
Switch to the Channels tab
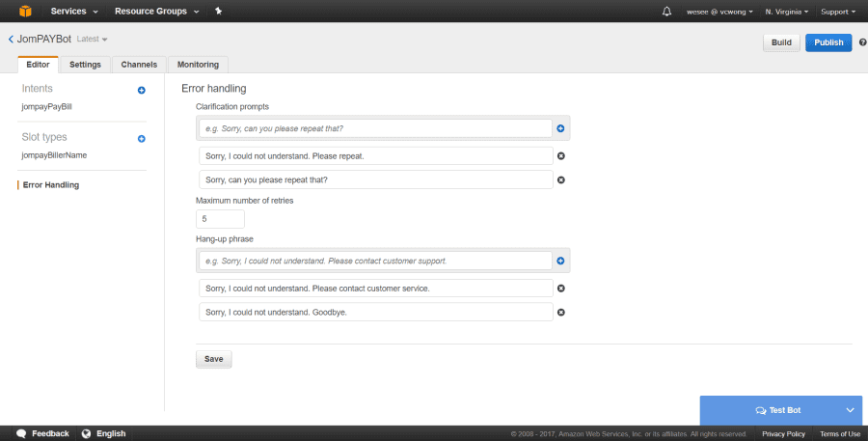click(139, 65)
